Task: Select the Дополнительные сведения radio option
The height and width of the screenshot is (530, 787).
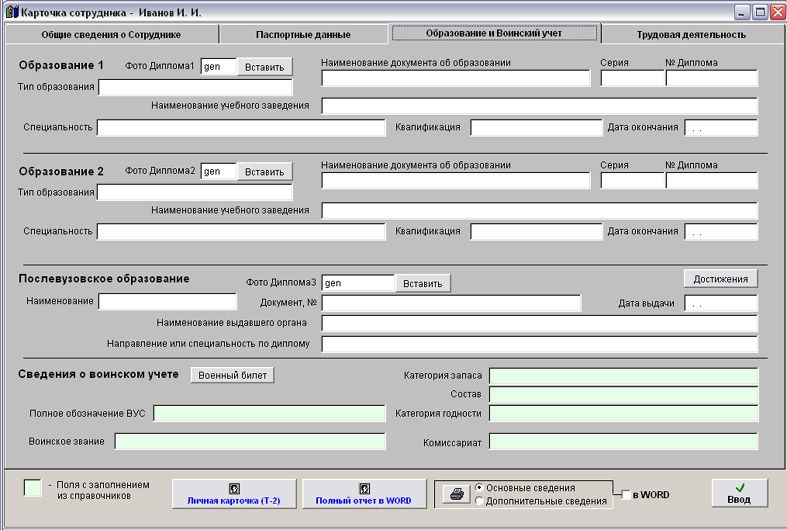Action: click(x=480, y=501)
